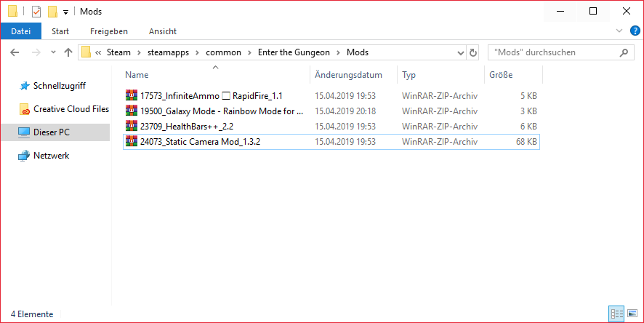The width and height of the screenshot is (644, 323).
Task: Switch to the Freigeben tab
Action: coord(109,31)
